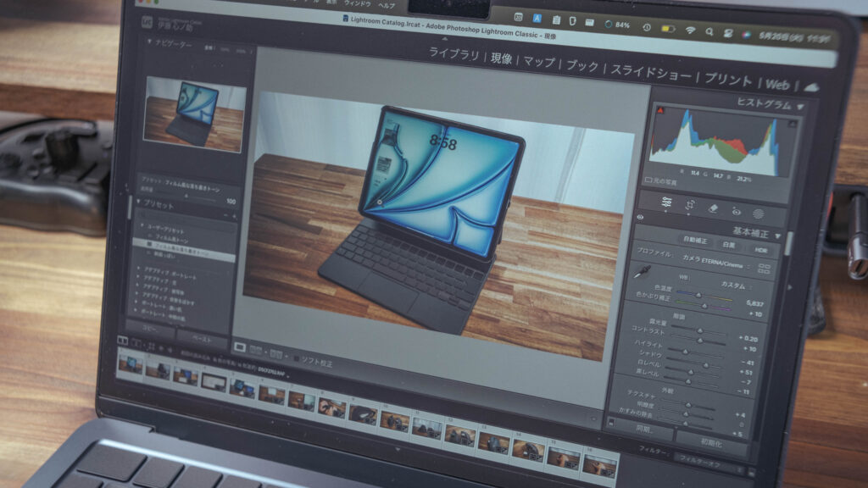Open the profile browser grid icon
Screen dimensions: 868x488
(765, 269)
